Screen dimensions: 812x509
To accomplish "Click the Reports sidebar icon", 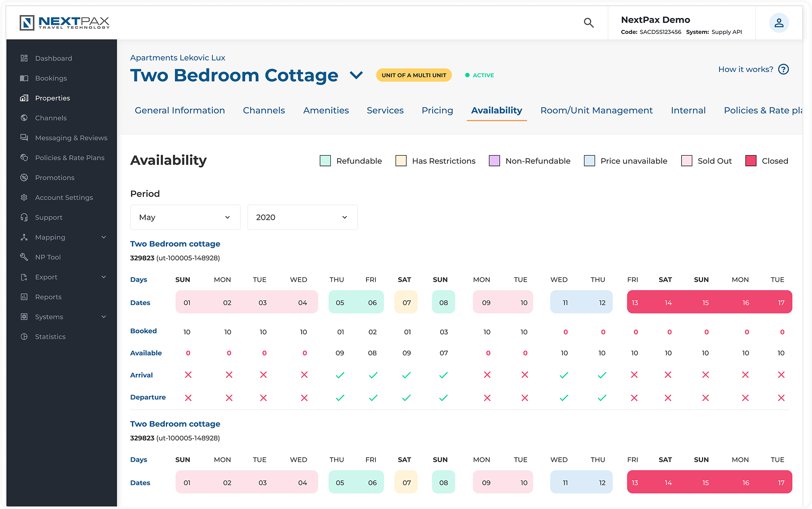I will [x=24, y=296].
